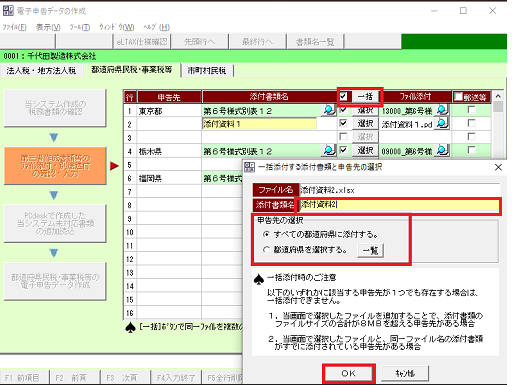Click the 福岡県 cell in row 6

tap(169, 178)
